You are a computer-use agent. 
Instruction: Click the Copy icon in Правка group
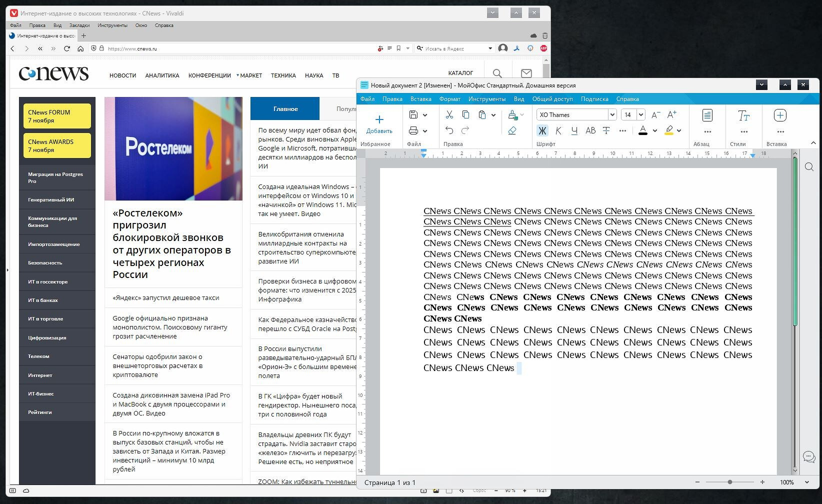click(x=465, y=114)
